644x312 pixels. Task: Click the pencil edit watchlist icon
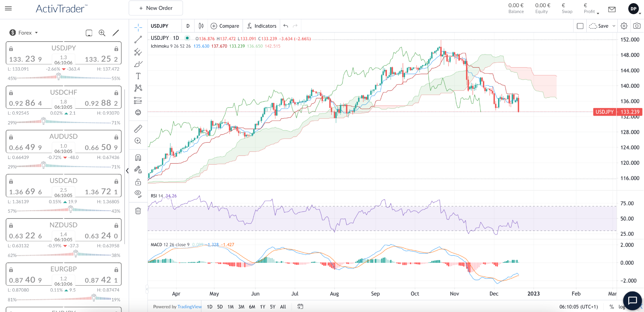tap(116, 33)
